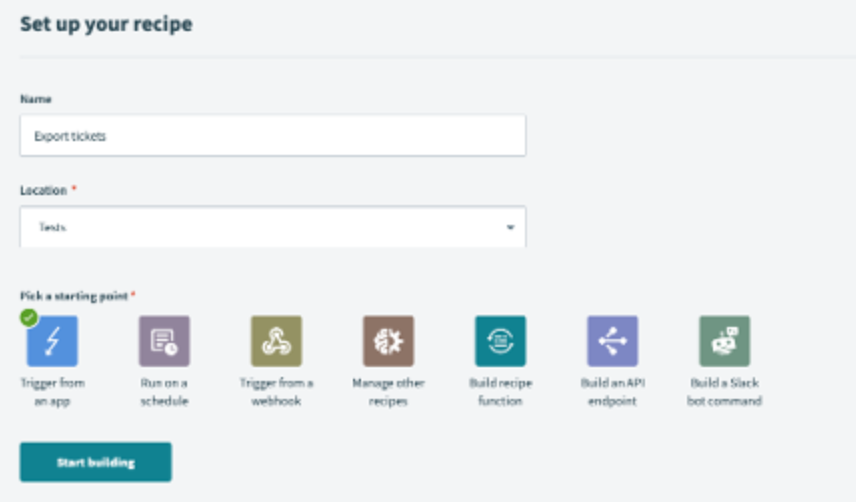
Task: Click the "Build an API endpoint" text label
Action: click(612, 392)
